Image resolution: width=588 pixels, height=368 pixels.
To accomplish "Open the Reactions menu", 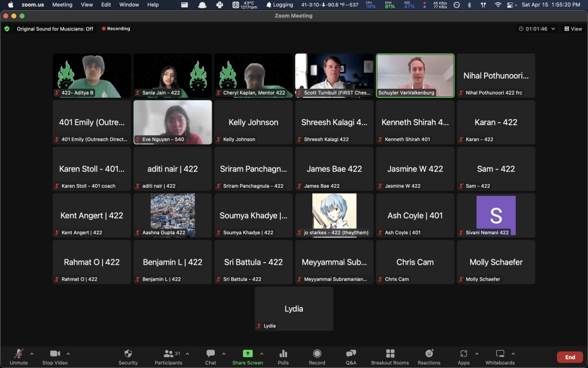I will click(x=429, y=354).
